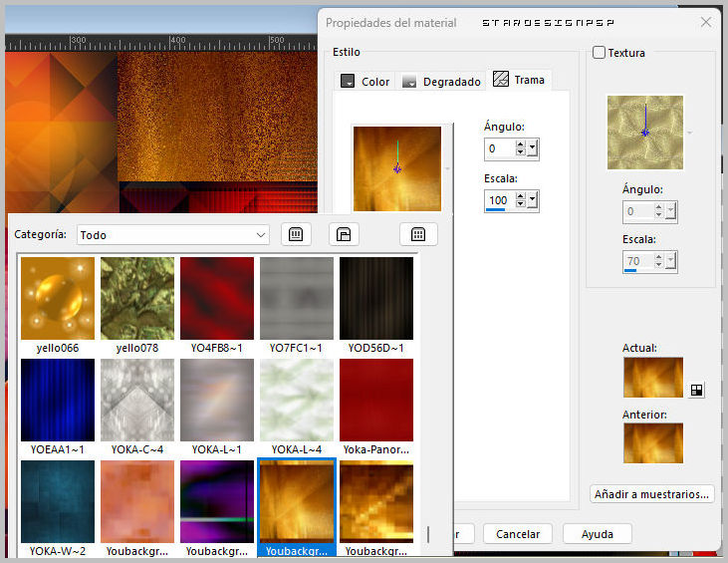Open the gold texture preview picker
The width and height of the screenshot is (728, 563).
click(645, 133)
